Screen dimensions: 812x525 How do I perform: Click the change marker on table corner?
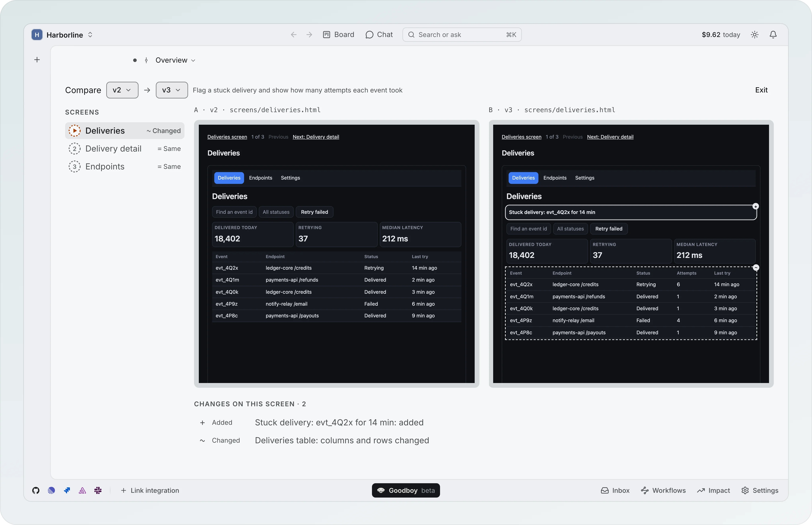point(756,268)
